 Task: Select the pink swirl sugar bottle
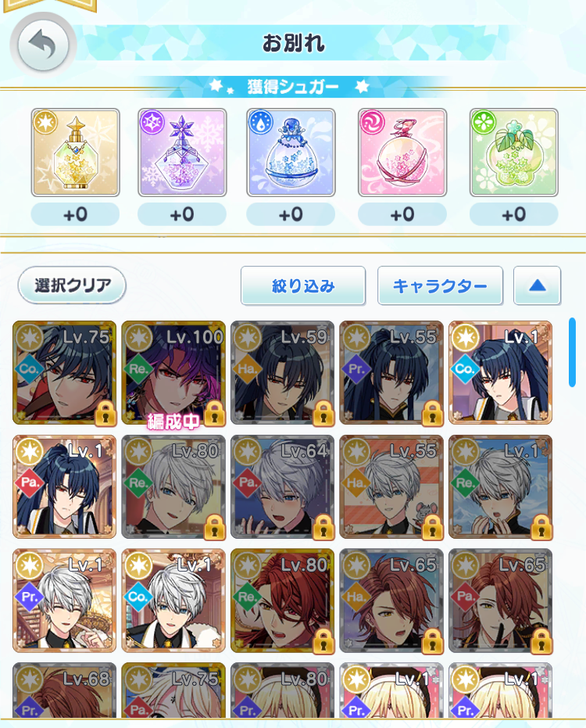(x=402, y=152)
